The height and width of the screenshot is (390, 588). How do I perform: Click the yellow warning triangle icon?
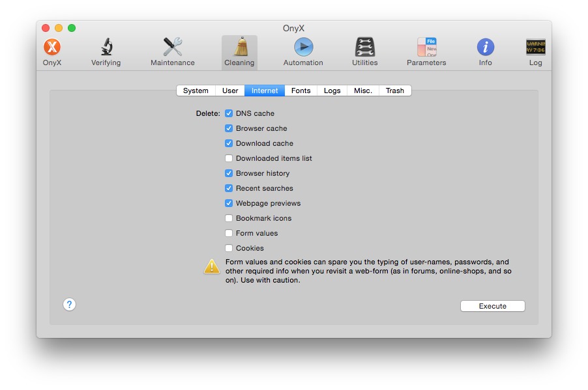point(212,267)
